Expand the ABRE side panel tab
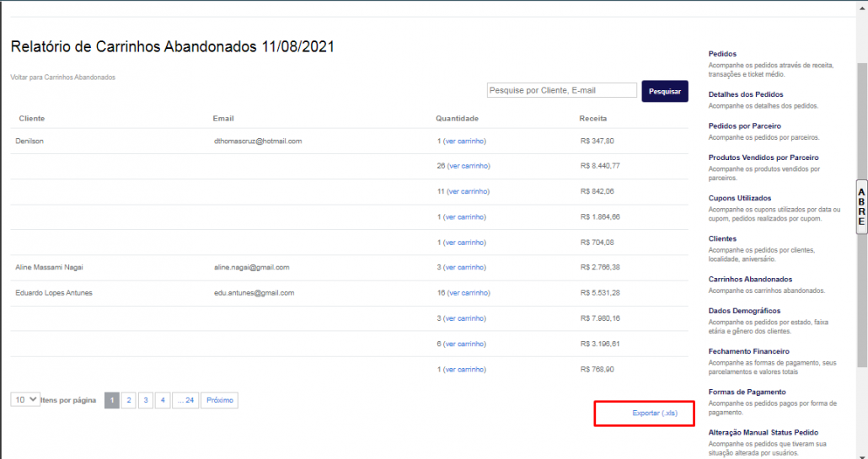 pos(861,206)
